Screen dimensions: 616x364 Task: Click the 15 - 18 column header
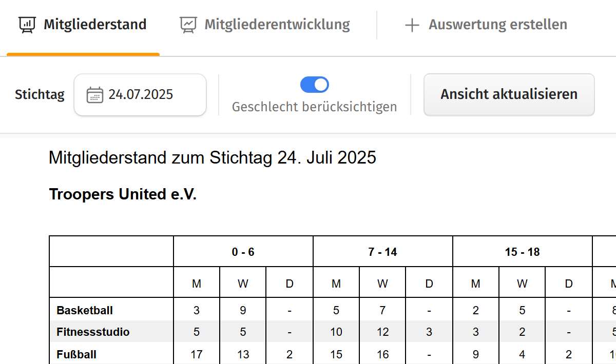[x=522, y=251]
